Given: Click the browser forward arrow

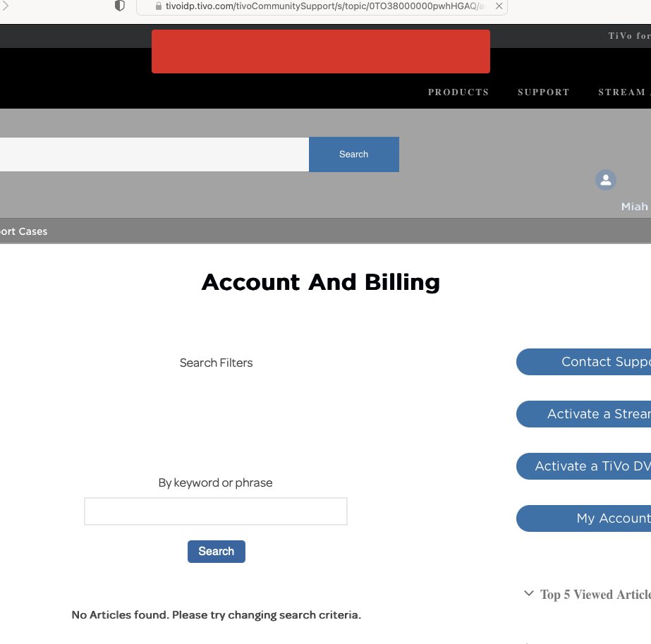Looking at the screenshot, I should pyautogui.click(x=6, y=6).
